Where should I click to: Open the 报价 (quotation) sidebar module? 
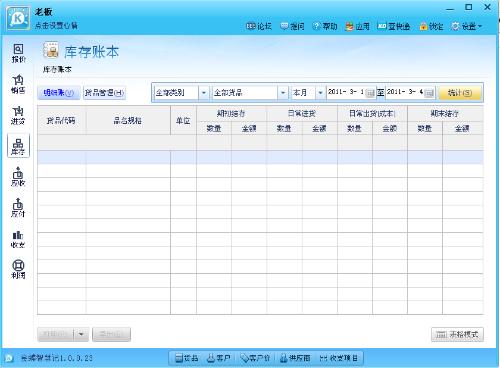pos(18,53)
